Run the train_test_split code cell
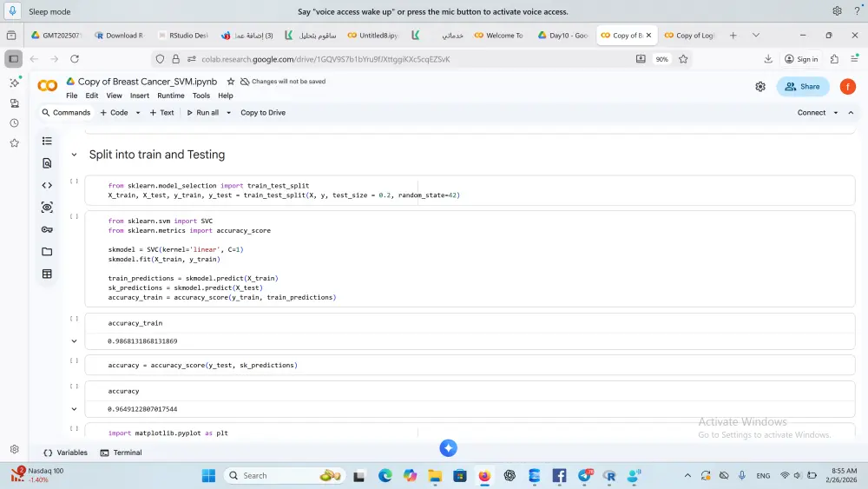The image size is (868, 489). tap(74, 181)
